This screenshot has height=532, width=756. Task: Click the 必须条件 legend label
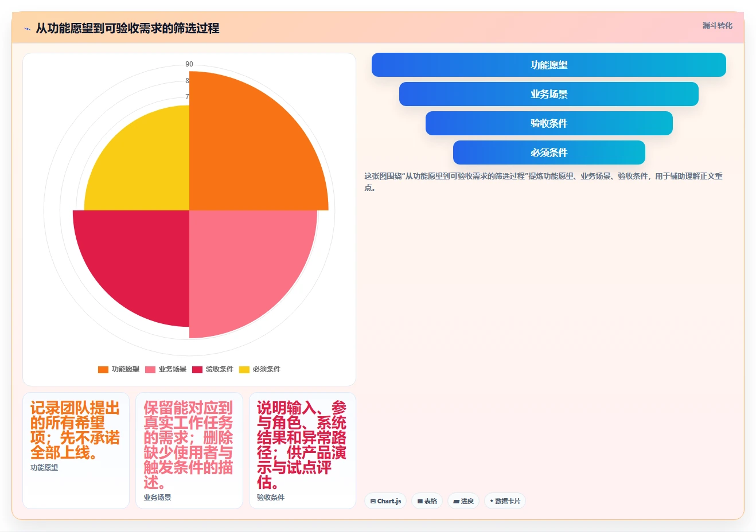coord(267,369)
